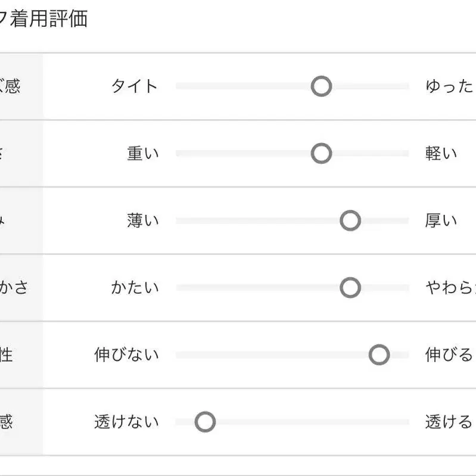Image resolution: width=476 pixels, height=476 pixels.
Task: Click the slider knob in the 重い–軽い row
Action: [321, 154]
